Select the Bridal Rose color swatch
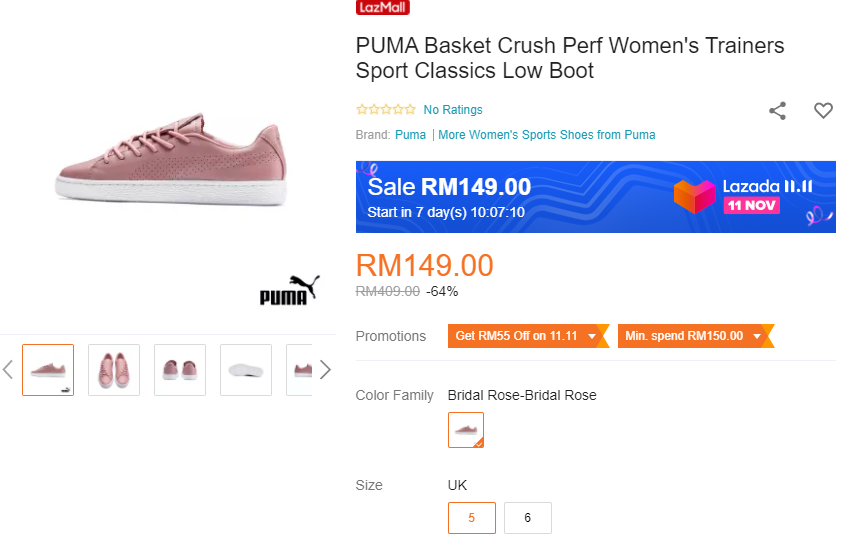The height and width of the screenshot is (545, 850). click(x=466, y=430)
